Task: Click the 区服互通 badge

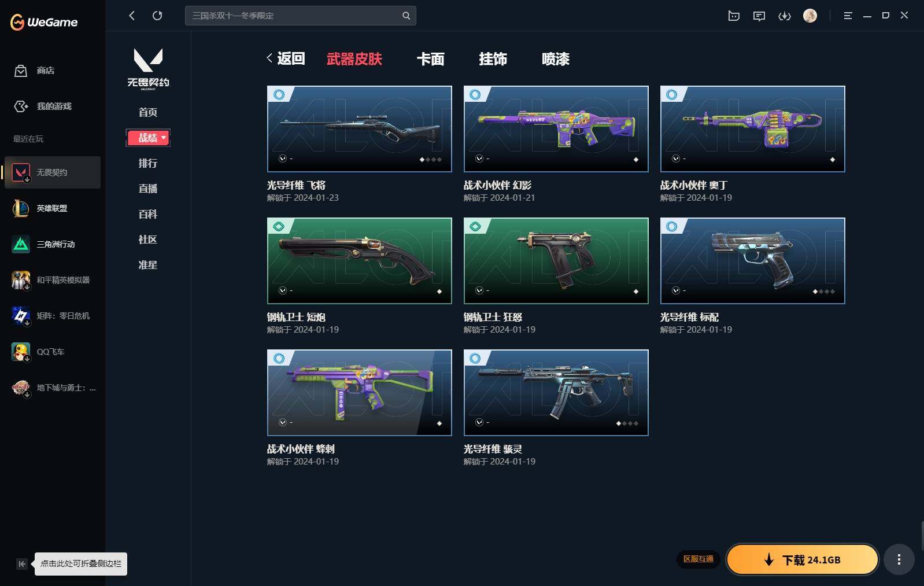Action: [698, 559]
